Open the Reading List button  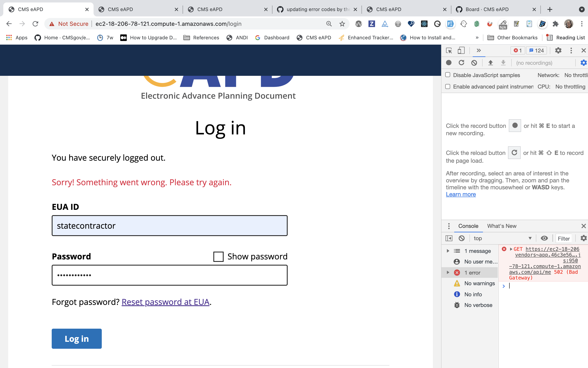click(x=565, y=37)
